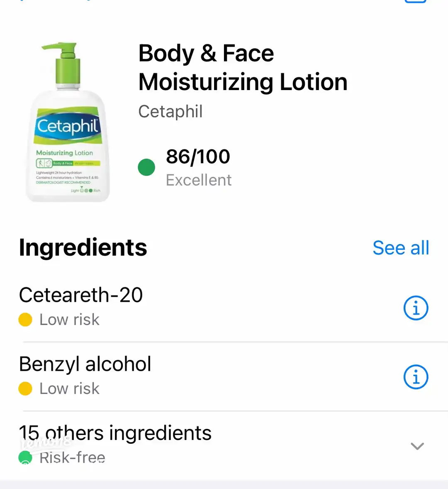This screenshot has width=448, height=489.
Task: Tap the Body & Face Moisturizing Lotion title
Action: (243, 67)
